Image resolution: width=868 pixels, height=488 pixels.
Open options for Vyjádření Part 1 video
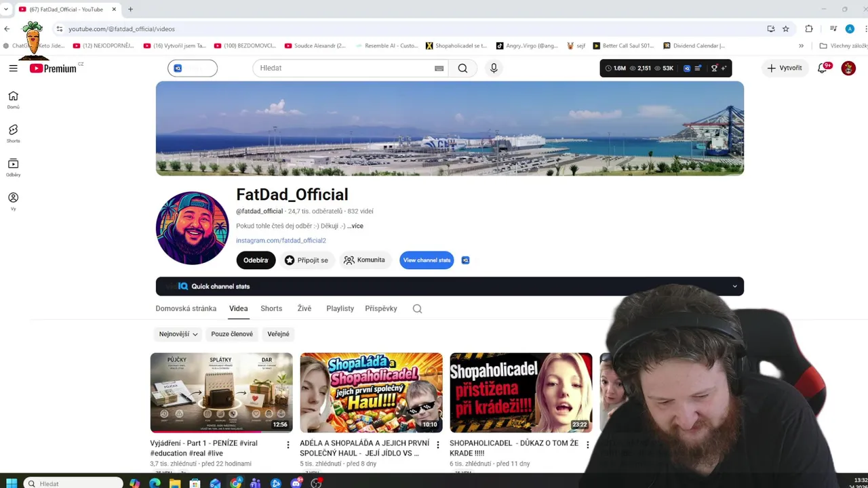click(288, 445)
